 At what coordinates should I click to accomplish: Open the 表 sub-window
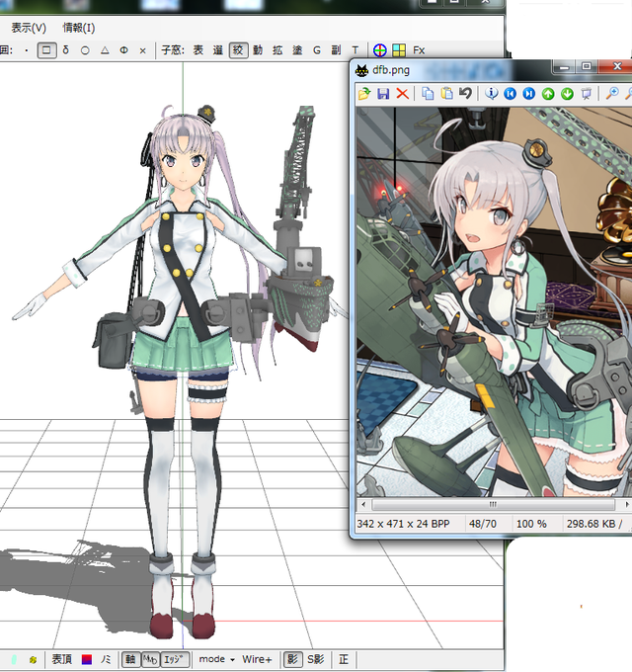198,50
